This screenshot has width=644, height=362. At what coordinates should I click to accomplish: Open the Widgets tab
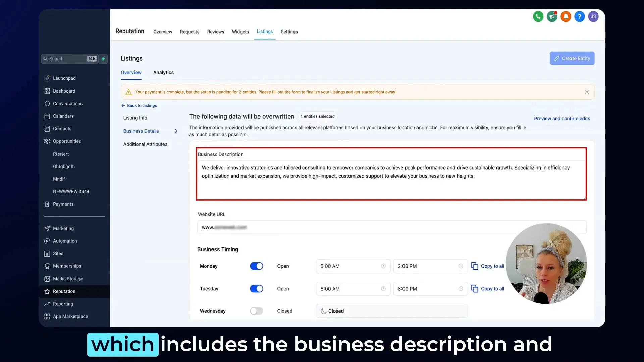point(240,32)
